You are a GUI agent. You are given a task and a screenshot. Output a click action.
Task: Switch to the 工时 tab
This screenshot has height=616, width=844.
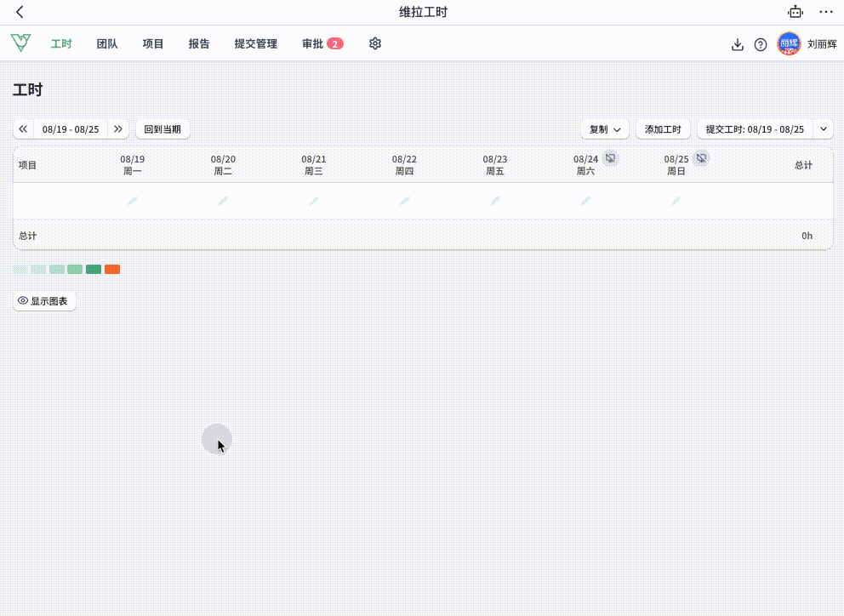click(x=61, y=43)
